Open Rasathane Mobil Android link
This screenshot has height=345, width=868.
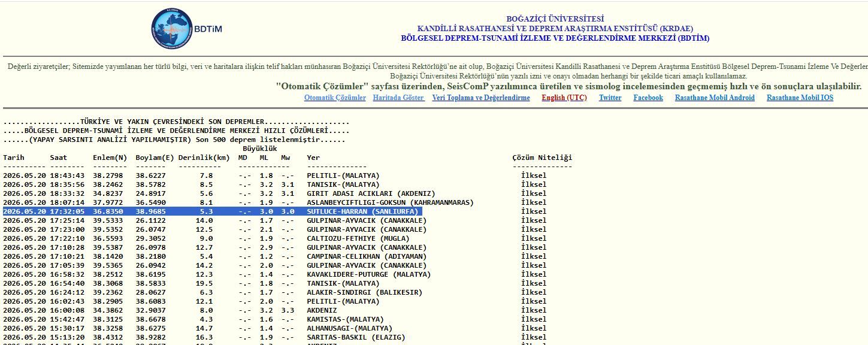coord(715,98)
